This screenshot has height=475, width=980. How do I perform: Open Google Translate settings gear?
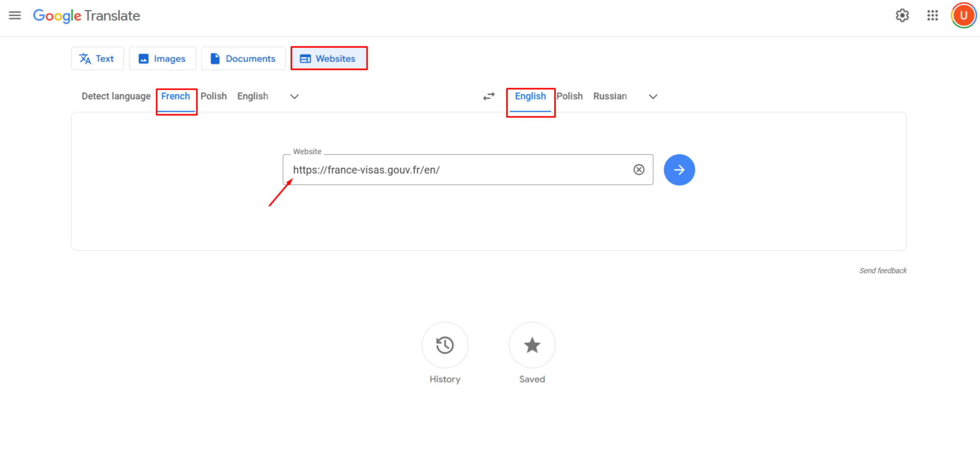click(x=902, y=16)
